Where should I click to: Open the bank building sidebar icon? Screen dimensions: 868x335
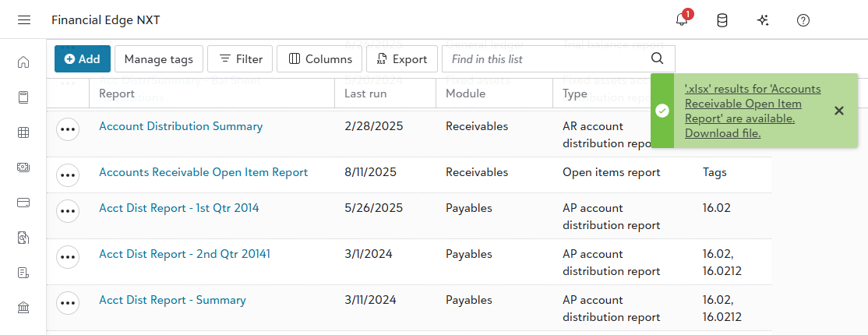point(23,308)
